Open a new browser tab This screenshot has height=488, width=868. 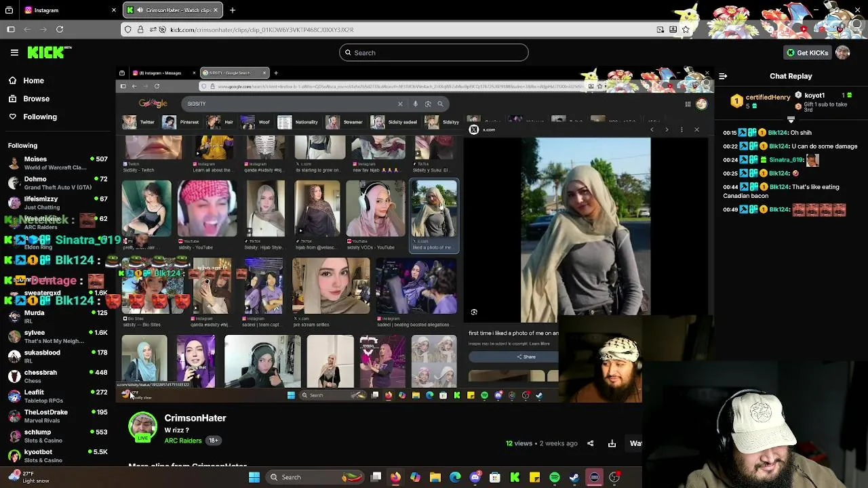pos(232,10)
